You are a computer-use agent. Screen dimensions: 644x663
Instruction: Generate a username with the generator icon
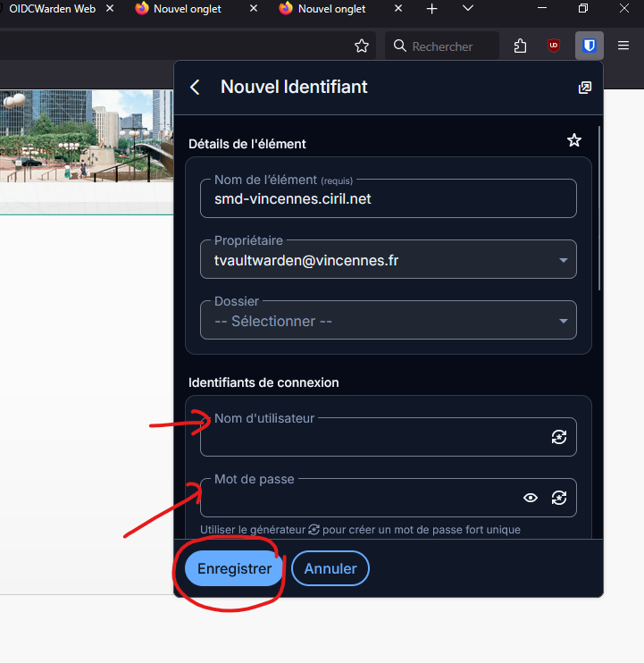click(559, 437)
